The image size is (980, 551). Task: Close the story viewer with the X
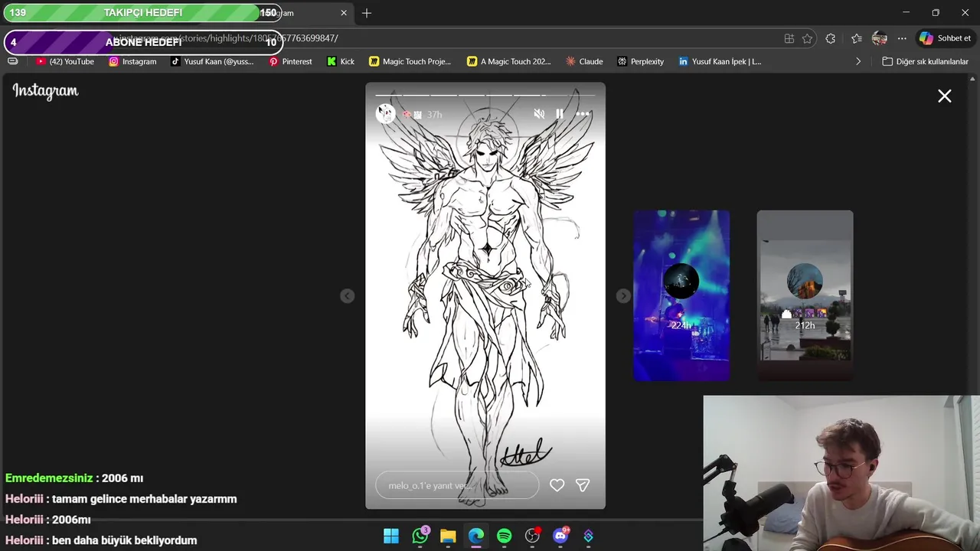pyautogui.click(x=945, y=96)
